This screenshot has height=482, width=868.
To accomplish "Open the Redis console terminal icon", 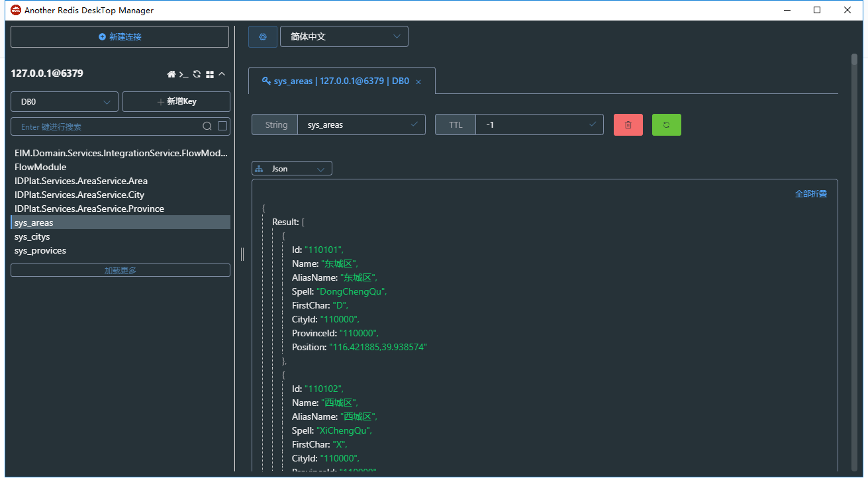I will pyautogui.click(x=184, y=74).
